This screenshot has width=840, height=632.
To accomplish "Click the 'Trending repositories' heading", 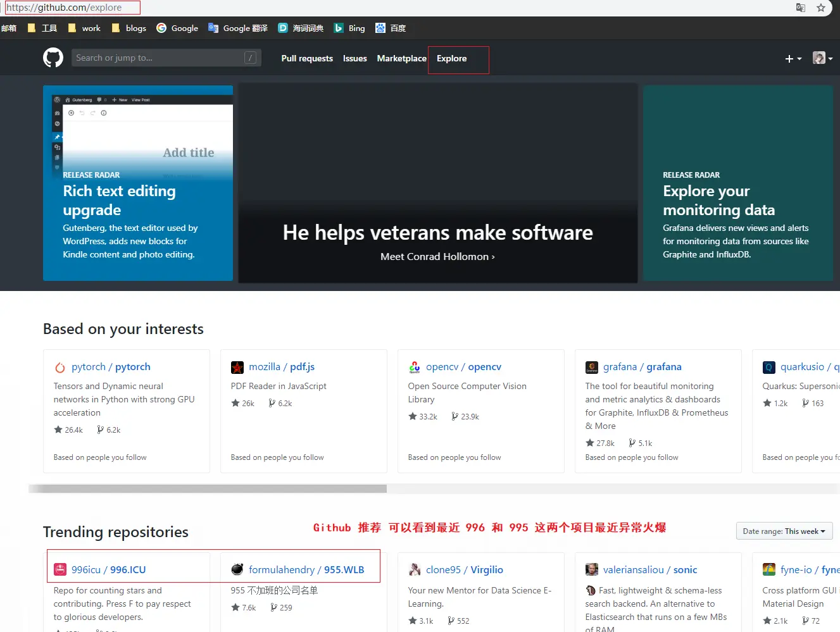I will click(x=116, y=532).
